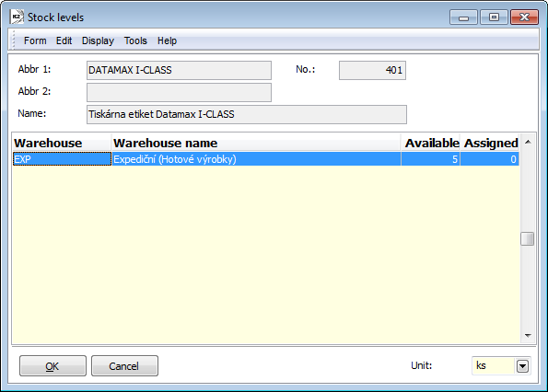Viewport: 548px width, 392px height.
Task: Click the Assigned column header
Action: click(490, 144)
